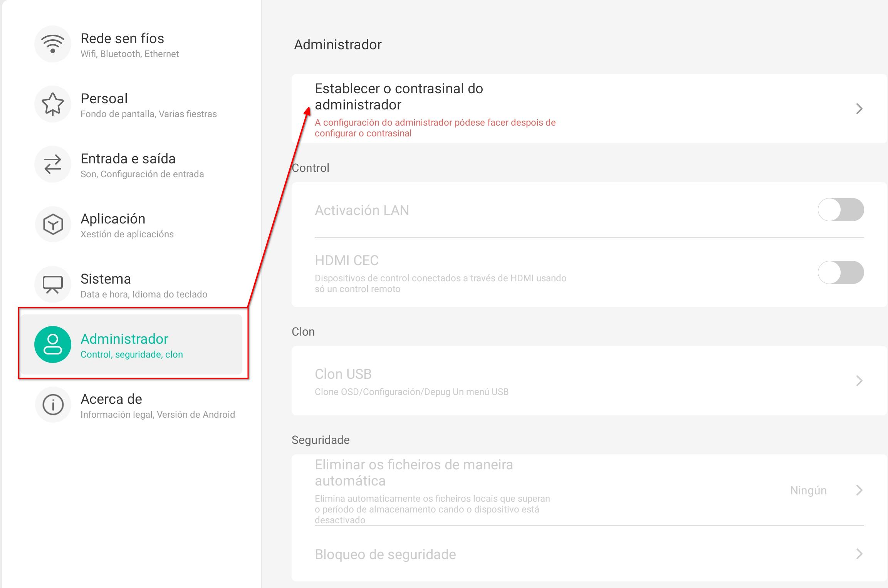888x588 pixels.
Task: Select the green Administrador user icon
Action: (x=53, y=344)
